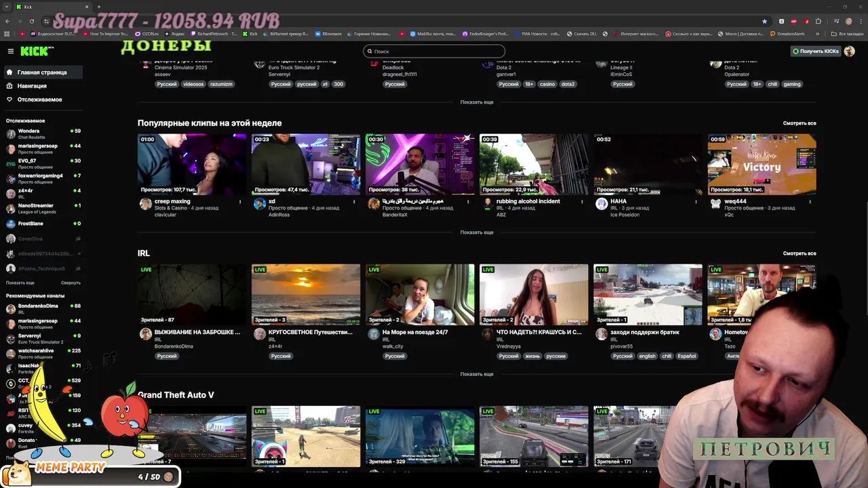Open a new browser tab
The image size is (868, 488).
click(x=99, y=7)
